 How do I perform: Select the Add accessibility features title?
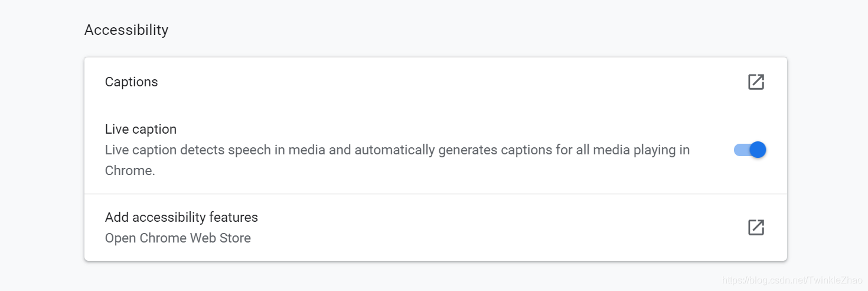(181, 217)
